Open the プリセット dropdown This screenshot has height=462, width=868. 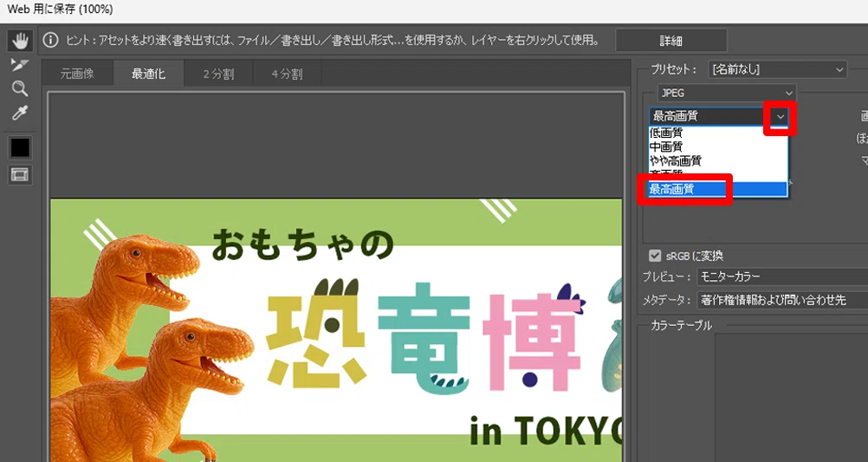click(x=777, y=70)
